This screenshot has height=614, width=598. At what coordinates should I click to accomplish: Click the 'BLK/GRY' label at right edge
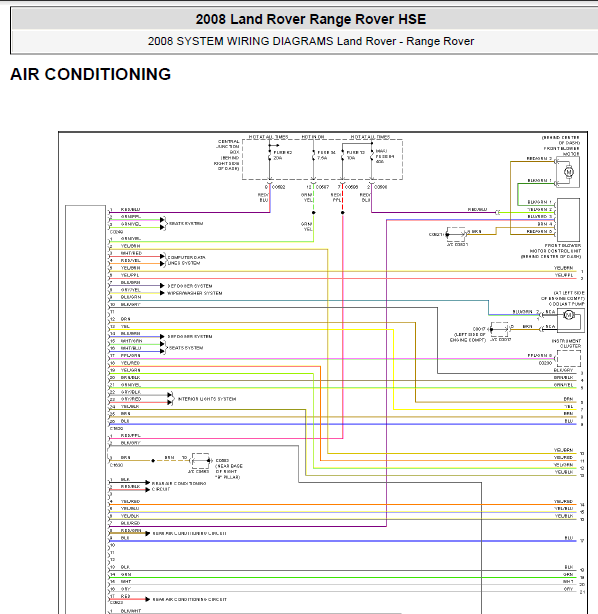coord(563,370)
